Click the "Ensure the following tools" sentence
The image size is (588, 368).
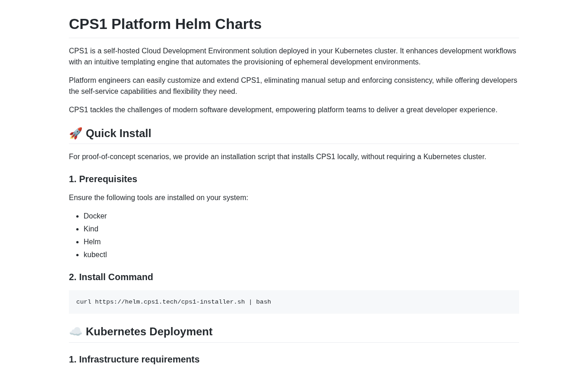158,198
